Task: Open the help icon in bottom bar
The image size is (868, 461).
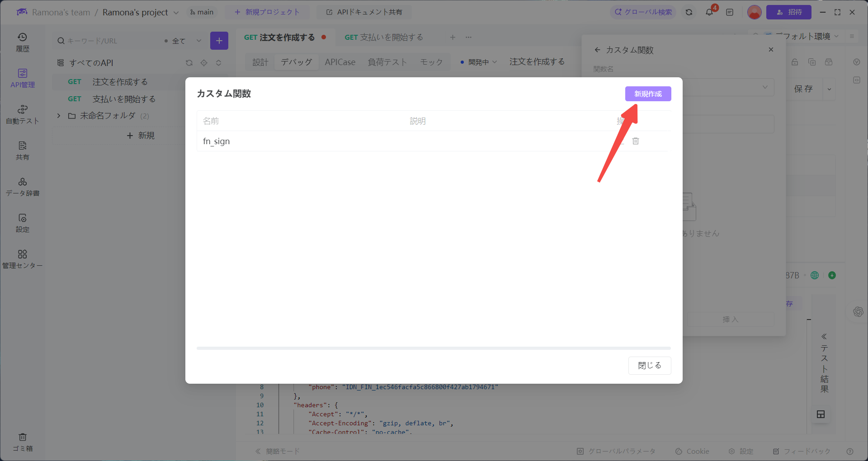Action: [850, 451]
